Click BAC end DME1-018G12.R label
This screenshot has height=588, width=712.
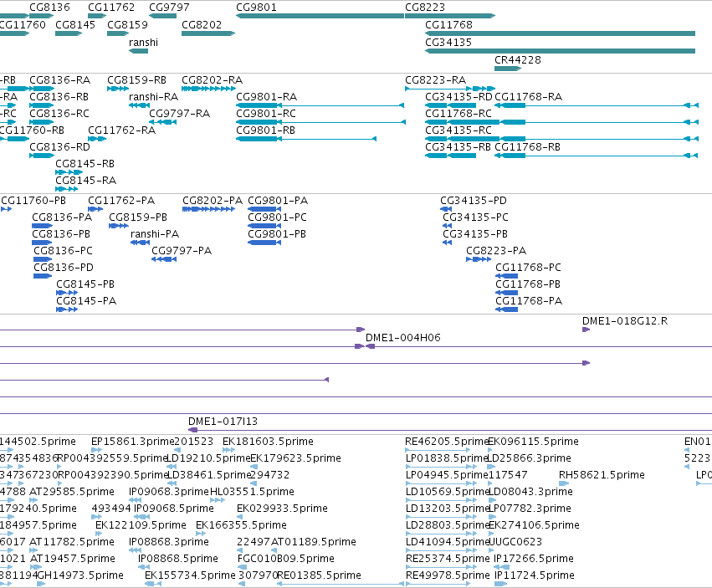coord(625,321)
